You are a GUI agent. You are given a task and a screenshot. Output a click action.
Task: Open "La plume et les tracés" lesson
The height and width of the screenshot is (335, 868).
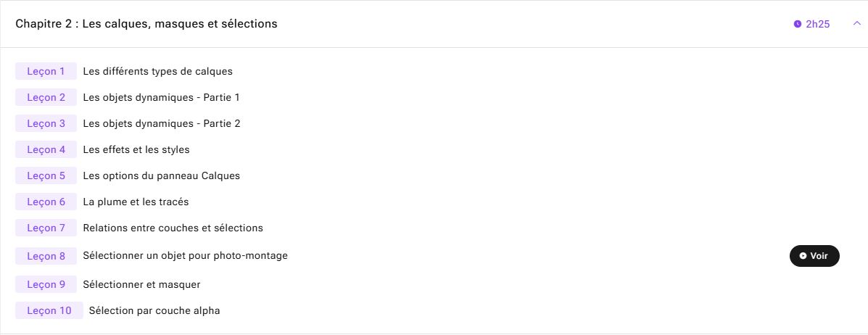coord(136,202)
